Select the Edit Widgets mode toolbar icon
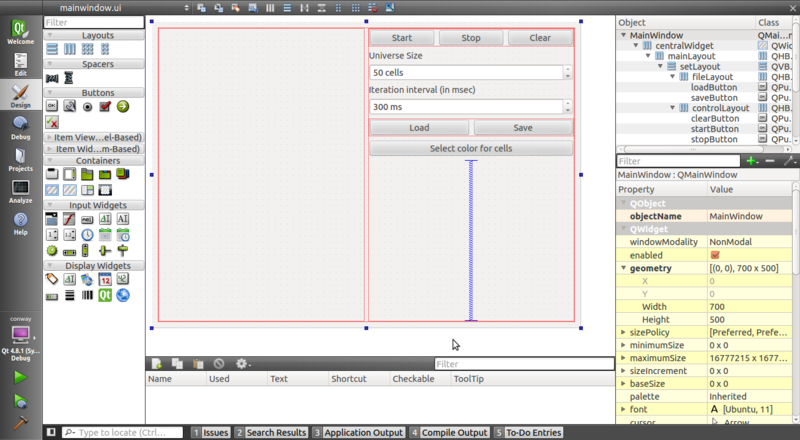Screen dimensions: 800x440 tap(202, 8)
